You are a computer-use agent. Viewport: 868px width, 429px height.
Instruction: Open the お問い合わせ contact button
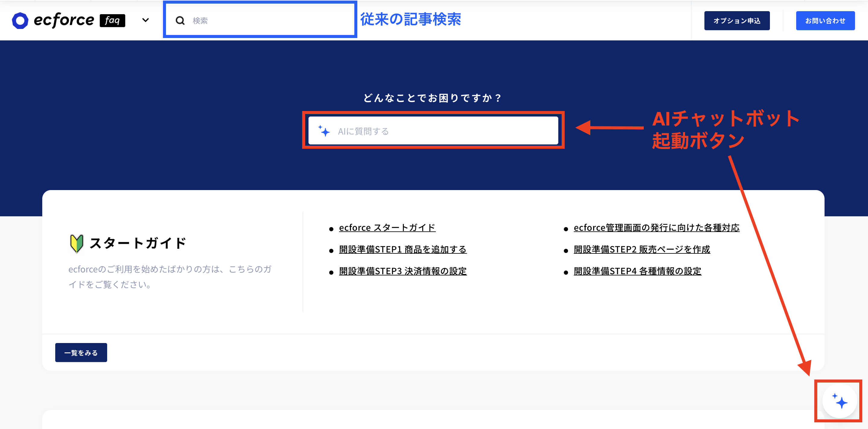pyautogui.click(x=825, y=21)
